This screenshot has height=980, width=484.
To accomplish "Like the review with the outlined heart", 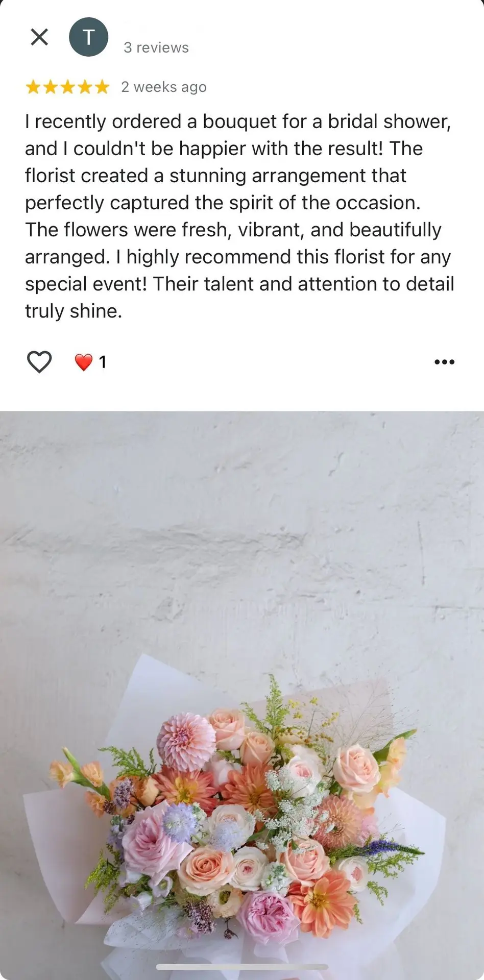I will 39,362.
